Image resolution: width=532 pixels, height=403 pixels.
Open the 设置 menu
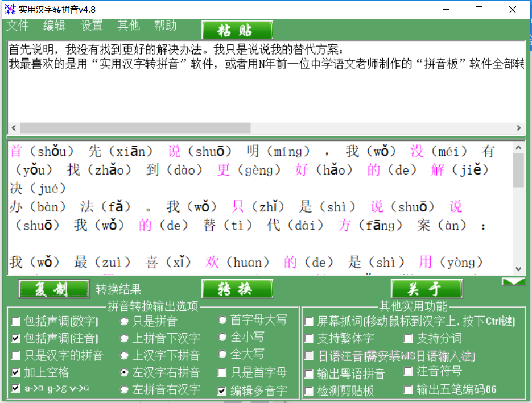91,26
